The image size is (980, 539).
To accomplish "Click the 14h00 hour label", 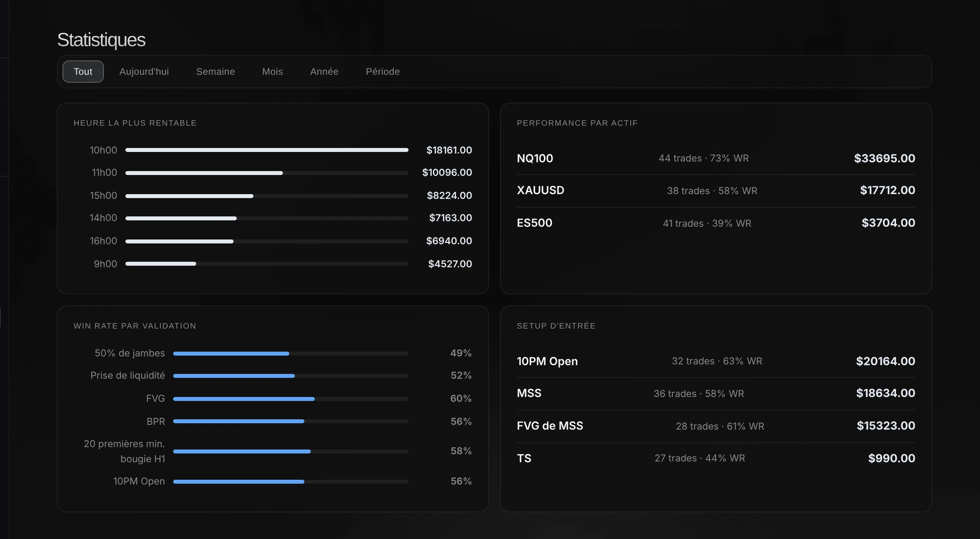I will click(103, 218).
